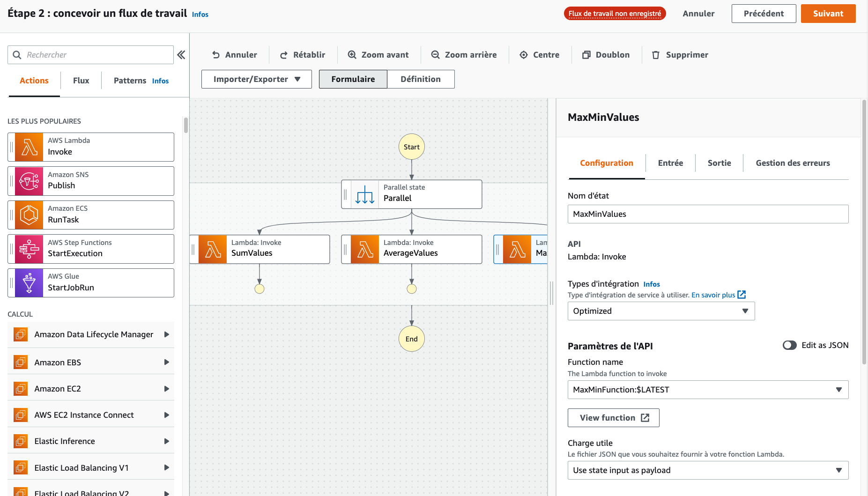868x496 pixels.
Task: Open the Optimized integration type dropdown
Action: (661, 311)
